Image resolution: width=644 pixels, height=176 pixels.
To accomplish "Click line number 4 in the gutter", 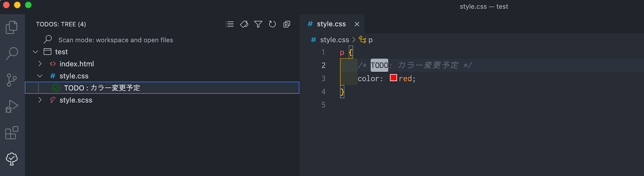I will tap(323, 92).
